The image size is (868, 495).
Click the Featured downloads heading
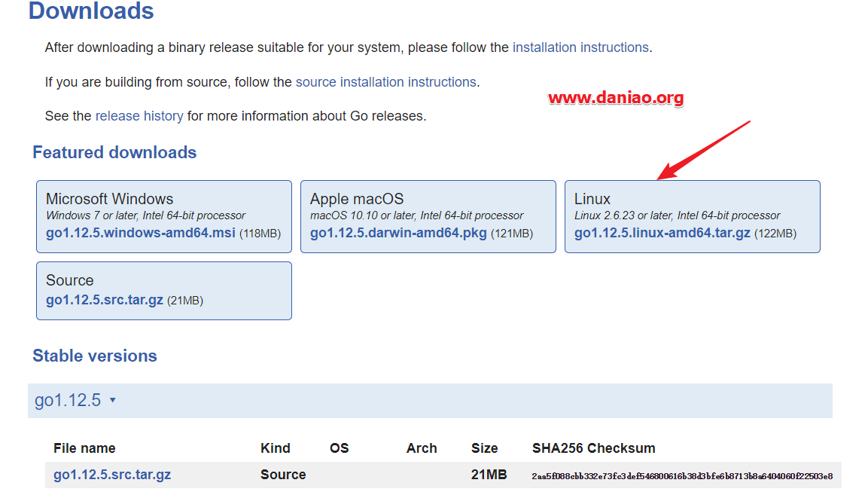click(114, 152)
